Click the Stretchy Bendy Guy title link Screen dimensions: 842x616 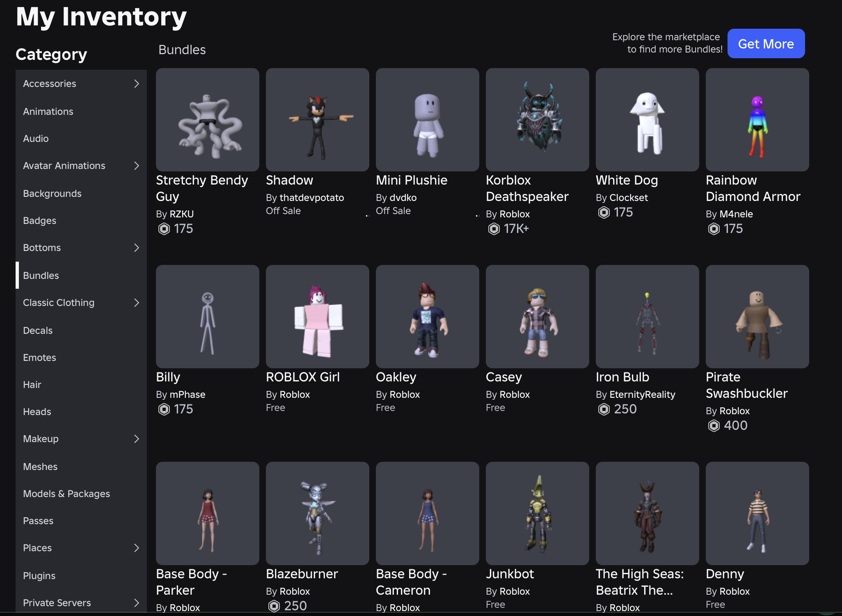pos(202,188)
